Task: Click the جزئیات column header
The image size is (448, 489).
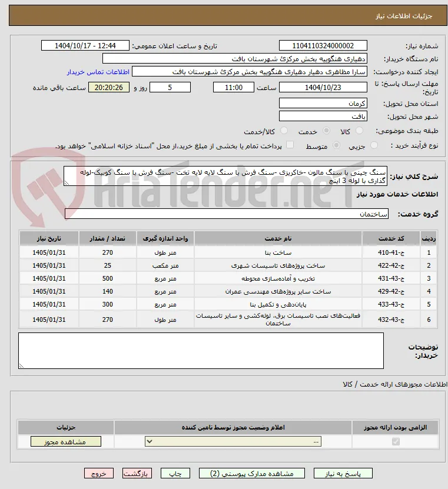Action: (66, 427)
